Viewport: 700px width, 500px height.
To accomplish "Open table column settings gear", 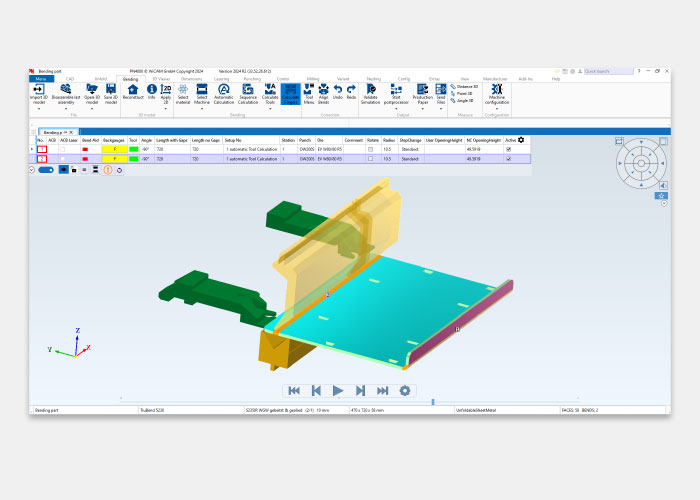I will pos(521,140).
